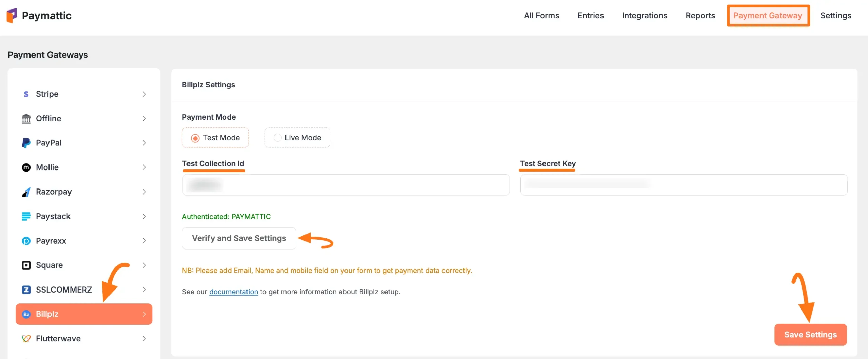This screenshot has width=868, height=359.
Task: Select the Flutterwave gateway icon
Action: (x=26, y=338)
